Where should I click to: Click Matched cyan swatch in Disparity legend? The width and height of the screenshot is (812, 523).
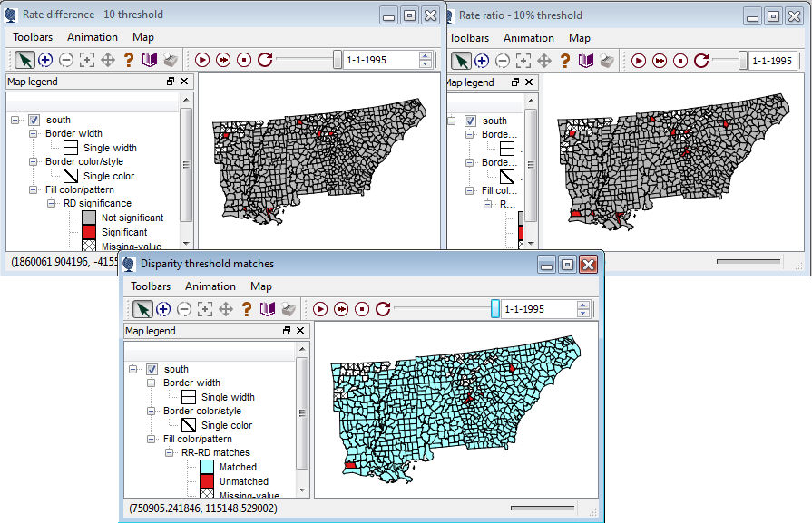tap(207, 467)
